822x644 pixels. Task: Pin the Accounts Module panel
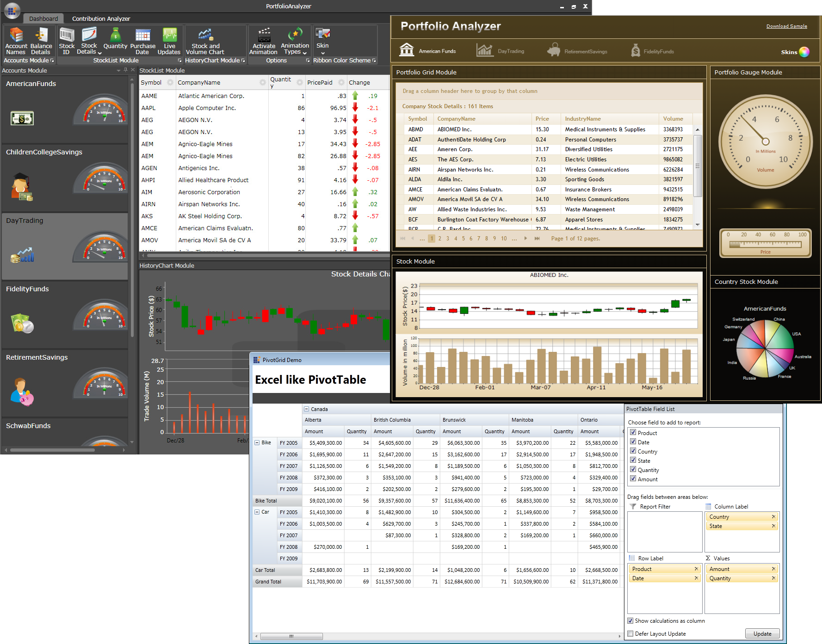[125, 70]
